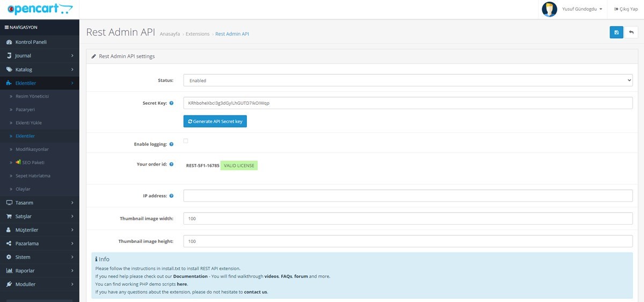This screenshot has height=302, width=644.
Task: Click the blue save icon button
Action: tap(616, 32)
